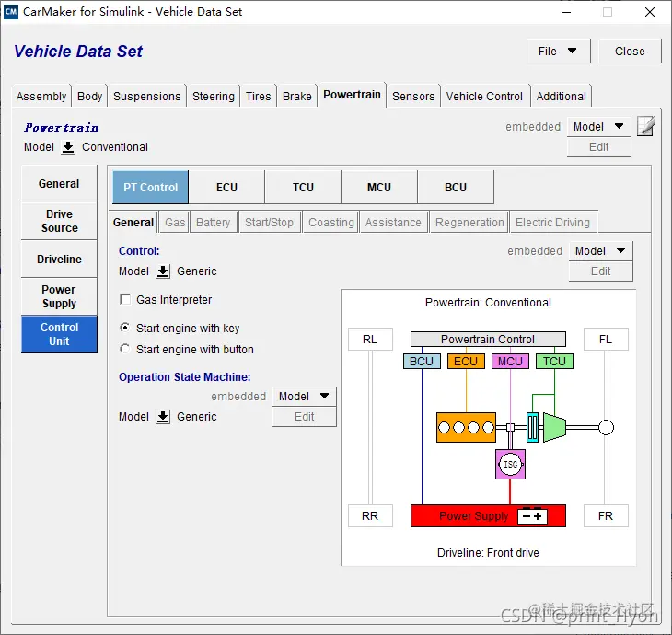Click the cyan clutch element in diagram
This screenshot has height=635, width=672.
pos(532,427)
